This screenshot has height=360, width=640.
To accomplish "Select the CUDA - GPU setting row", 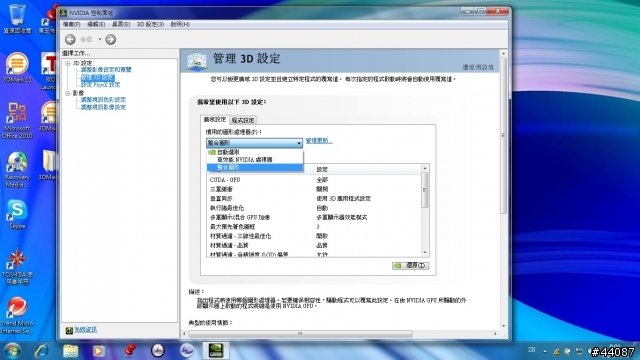I will [314, 180].
